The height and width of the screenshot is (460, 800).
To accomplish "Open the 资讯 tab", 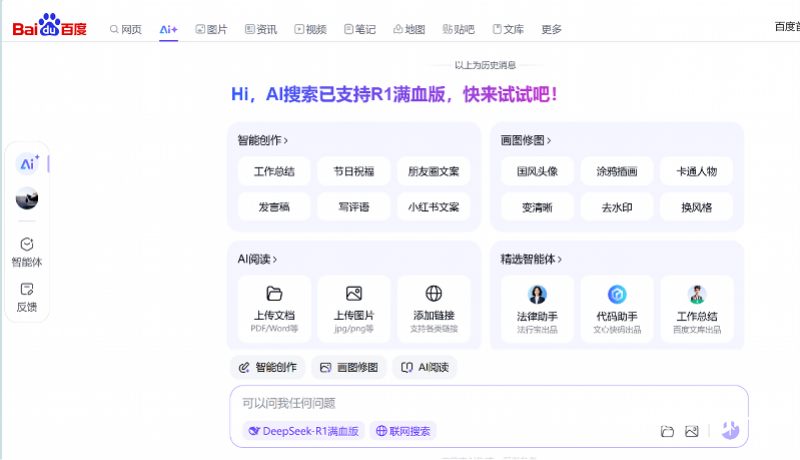I will [261, 30].
